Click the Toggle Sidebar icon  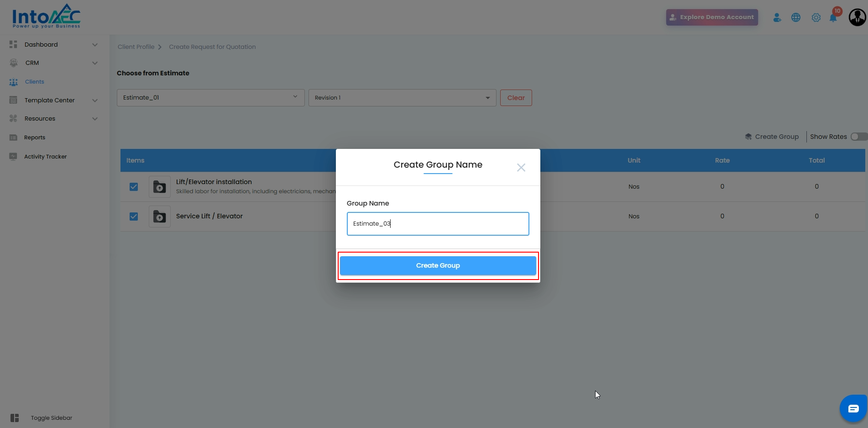point(15,418)
